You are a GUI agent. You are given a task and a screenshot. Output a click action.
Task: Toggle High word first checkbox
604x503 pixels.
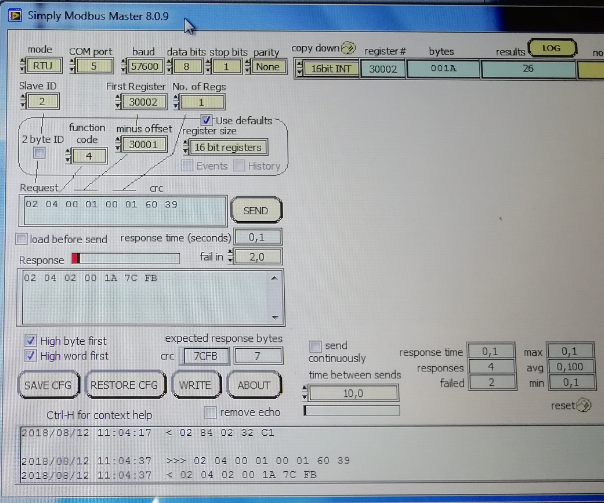(30, 355)
